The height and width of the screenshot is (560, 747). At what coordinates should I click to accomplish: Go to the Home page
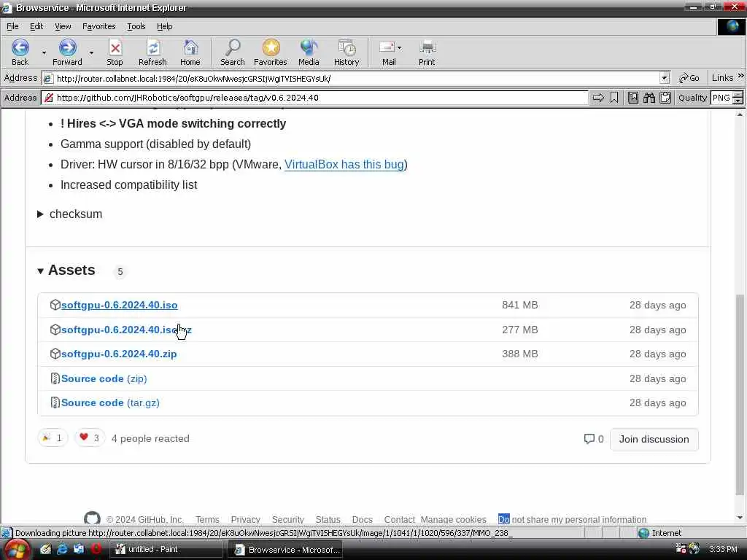[190, 52]
